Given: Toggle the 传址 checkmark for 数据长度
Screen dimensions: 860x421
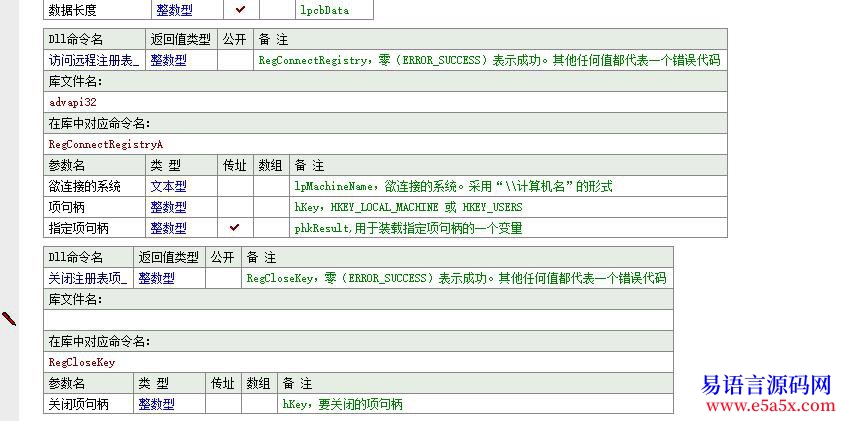Looking at the screenshot, I should pos(241,9).
